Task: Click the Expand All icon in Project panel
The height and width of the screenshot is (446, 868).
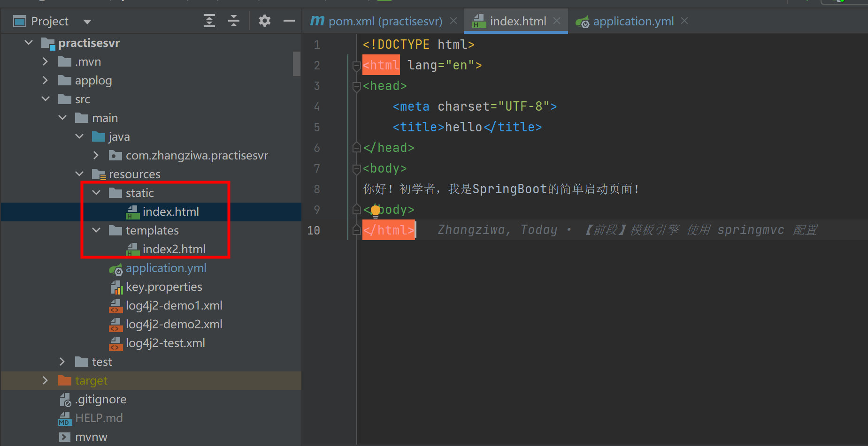Action: [209, 21]
